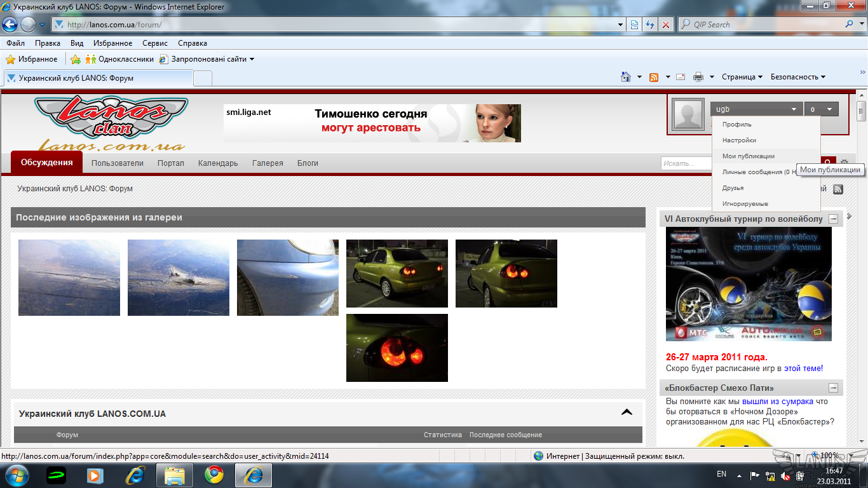Click the Тимошенко сегодня banner ad

tap(372, 123)
